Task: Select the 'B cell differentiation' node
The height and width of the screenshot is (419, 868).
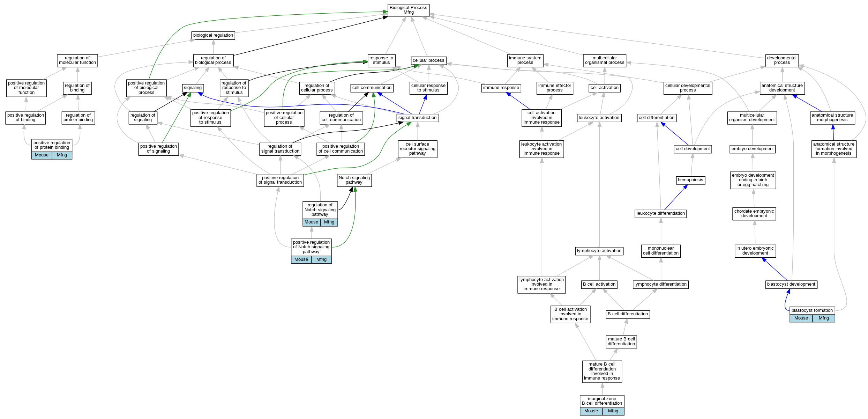Action: point(628,314)
